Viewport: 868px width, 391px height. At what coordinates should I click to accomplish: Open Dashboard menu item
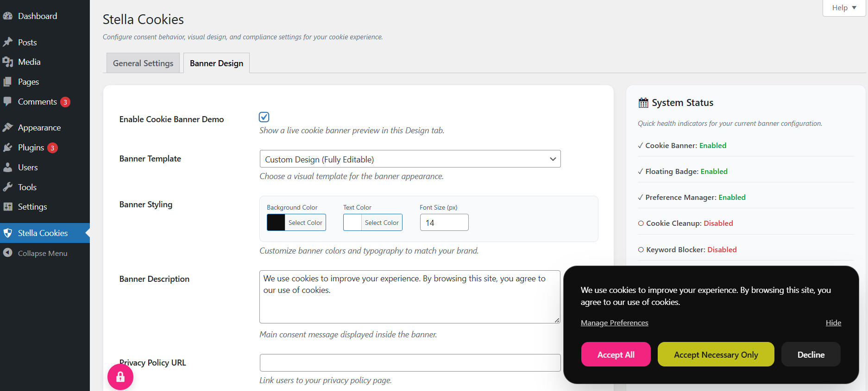(x=45, y=16)
